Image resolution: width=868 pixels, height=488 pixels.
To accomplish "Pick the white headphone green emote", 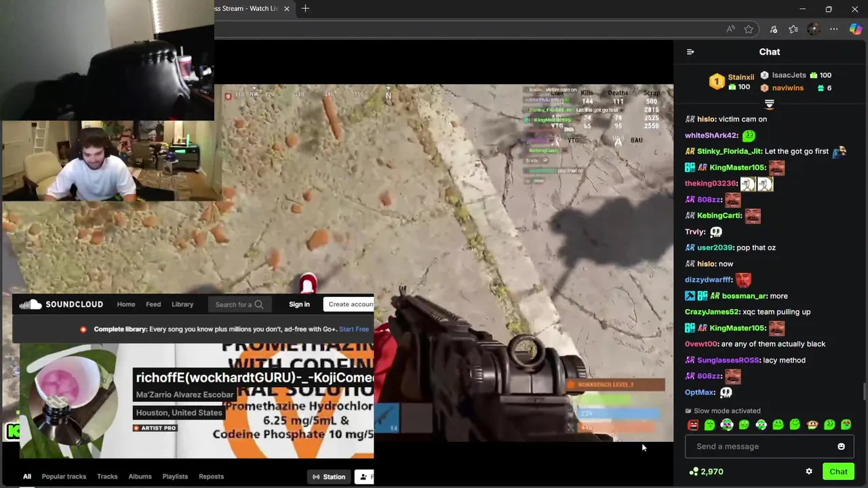I will [761, 425].
